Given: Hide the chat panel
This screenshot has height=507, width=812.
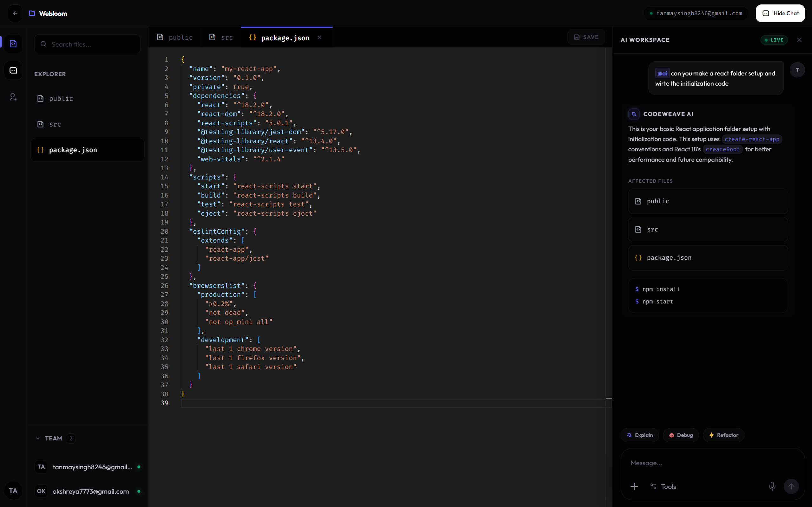Looking at the screenshot, I should (x=780, y=13).
